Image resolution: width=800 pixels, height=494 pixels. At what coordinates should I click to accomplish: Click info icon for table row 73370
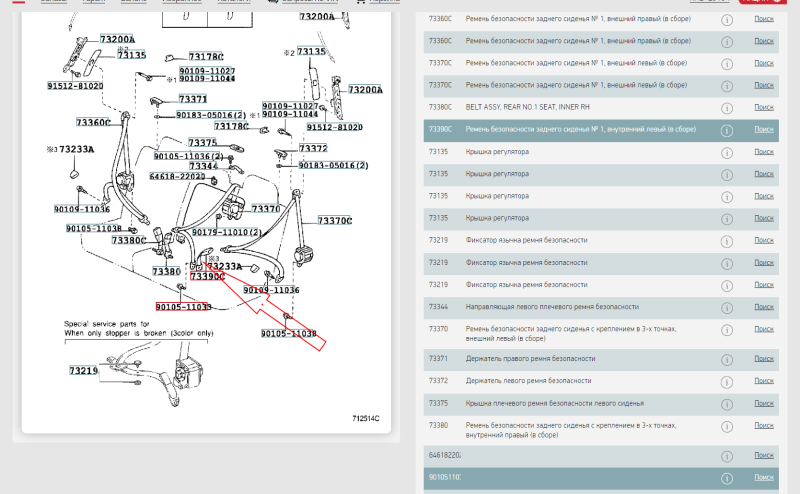[727, 333]
